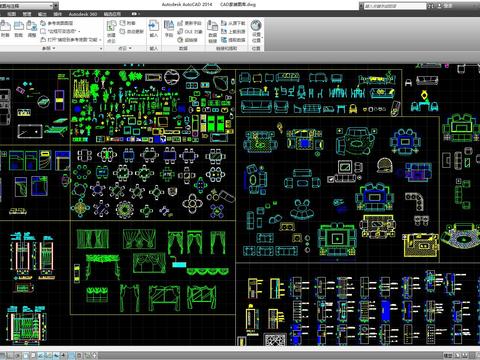
Task: Click the Import file icon
Action: click(153, 28)
